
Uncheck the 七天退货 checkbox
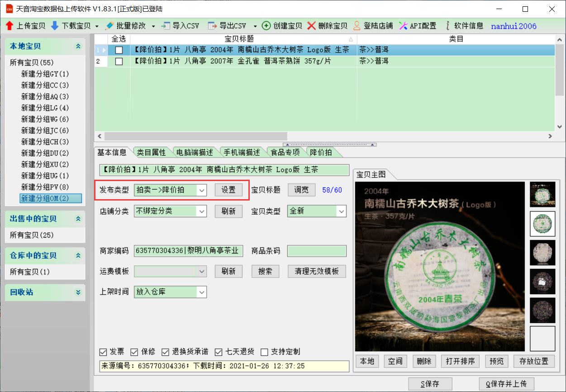[x=219, y=352]
